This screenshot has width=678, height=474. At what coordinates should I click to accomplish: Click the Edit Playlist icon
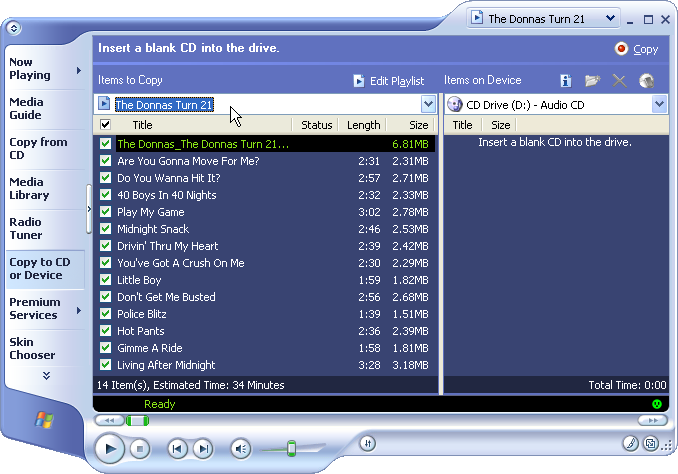pos(358,81)
